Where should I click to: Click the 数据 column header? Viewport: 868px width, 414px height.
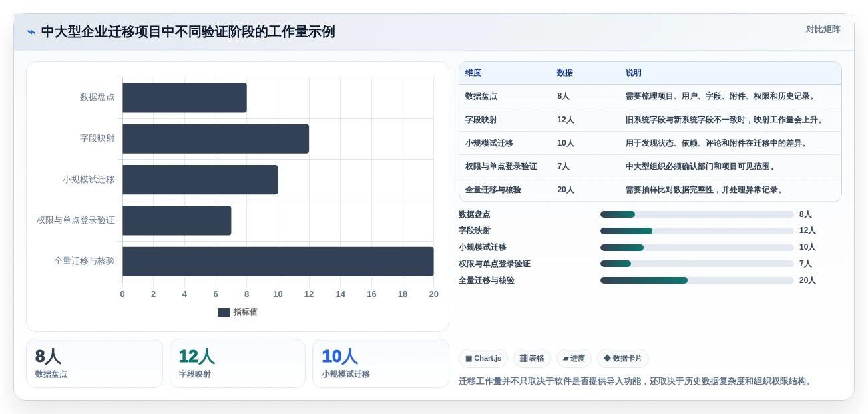click(565, 73)
